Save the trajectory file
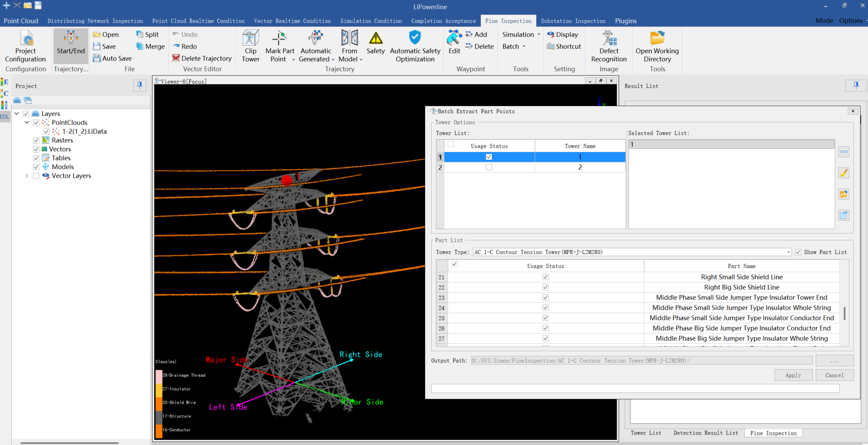868x445 pixels. pyautogui.click(x=104, y=46)
